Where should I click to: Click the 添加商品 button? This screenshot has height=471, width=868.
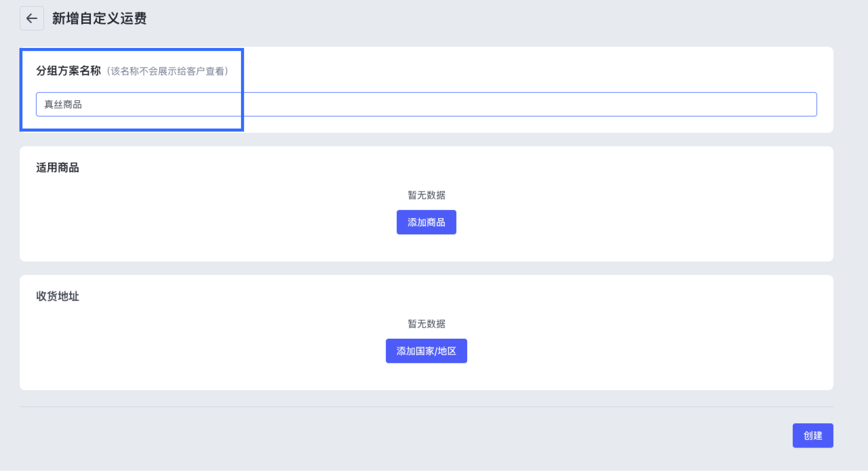(x=426, y=222)
